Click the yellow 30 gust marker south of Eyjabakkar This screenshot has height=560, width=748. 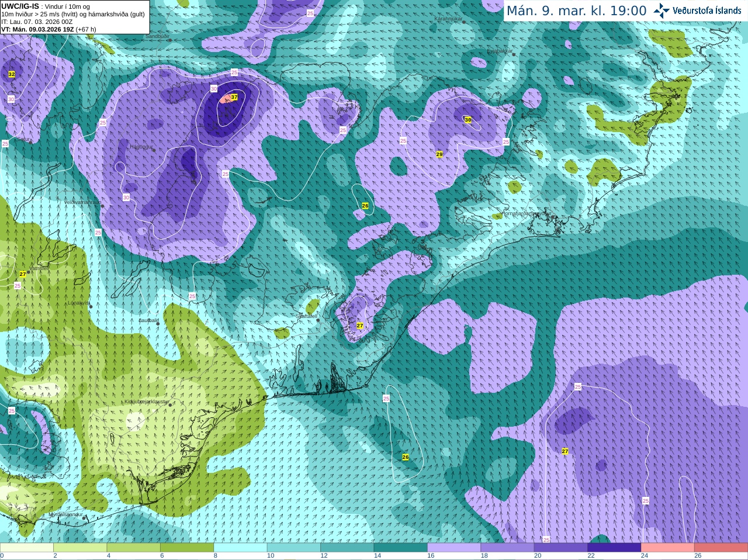pyautogui.click(x=468, y=120)
